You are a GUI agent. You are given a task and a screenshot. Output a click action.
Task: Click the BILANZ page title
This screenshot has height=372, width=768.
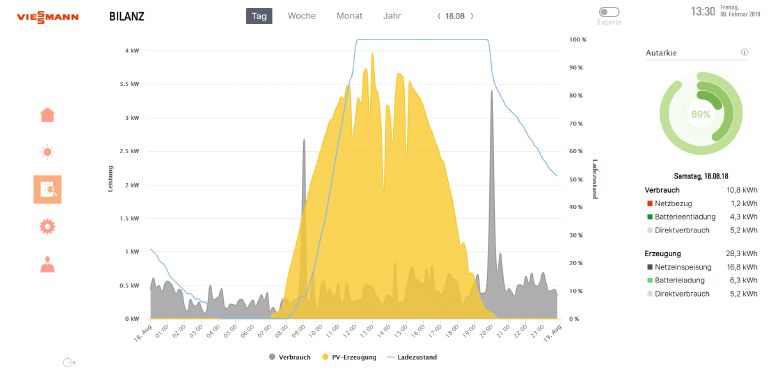click(x=127, y=17)
